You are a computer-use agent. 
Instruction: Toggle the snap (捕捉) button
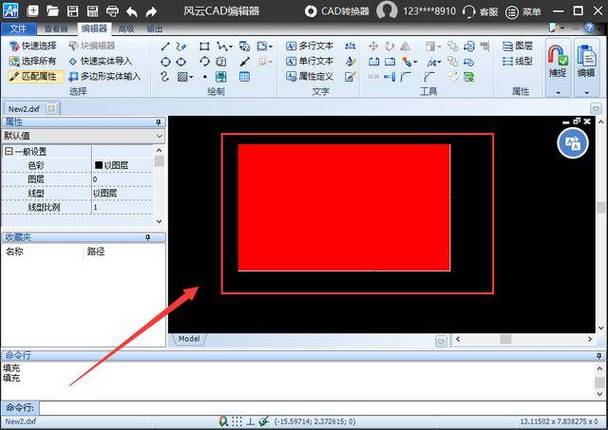coord(558,61)
